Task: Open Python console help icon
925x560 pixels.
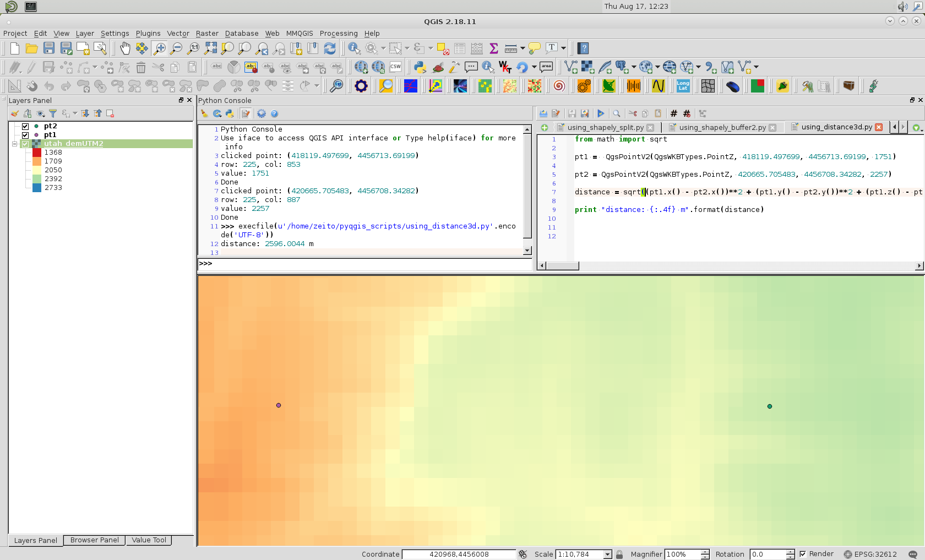Action: coord(274,113)
